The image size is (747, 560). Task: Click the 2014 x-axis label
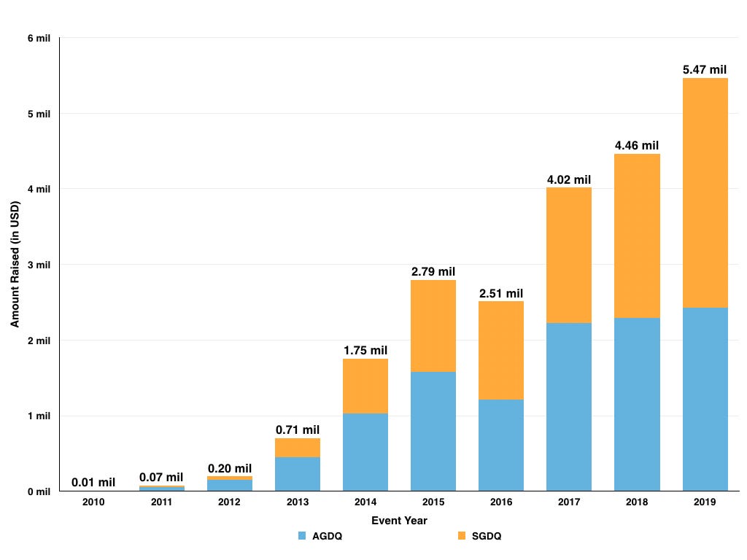point(365,502)
